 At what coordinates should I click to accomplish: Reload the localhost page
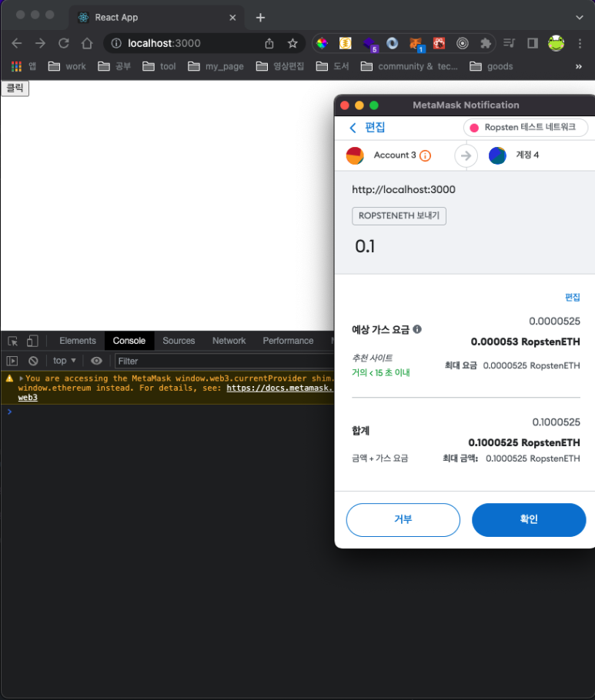tap(63, 43)
